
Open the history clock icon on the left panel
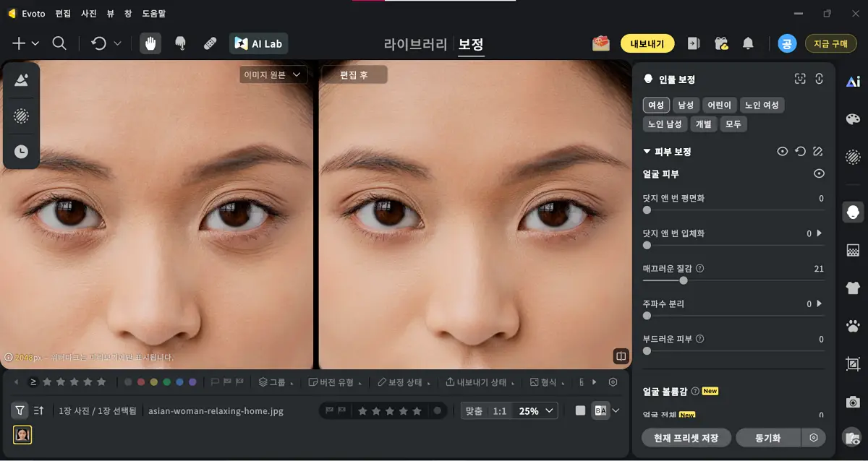(21, 152)
